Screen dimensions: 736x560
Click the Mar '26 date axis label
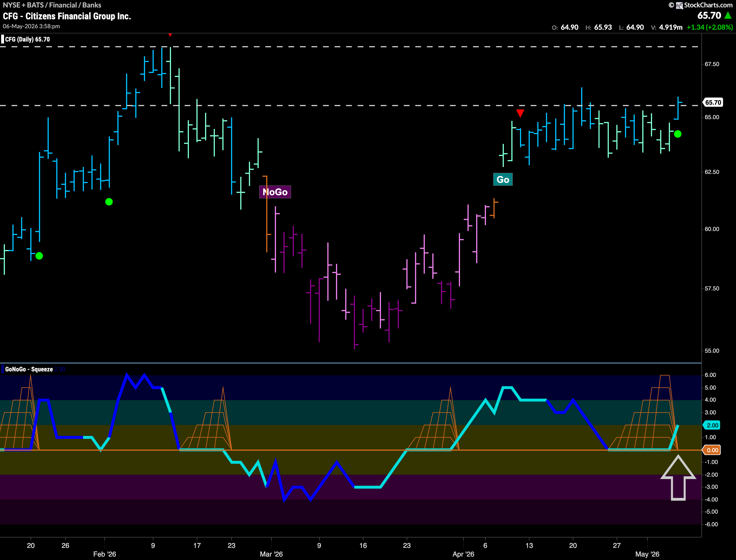click(x=271, y=554)
